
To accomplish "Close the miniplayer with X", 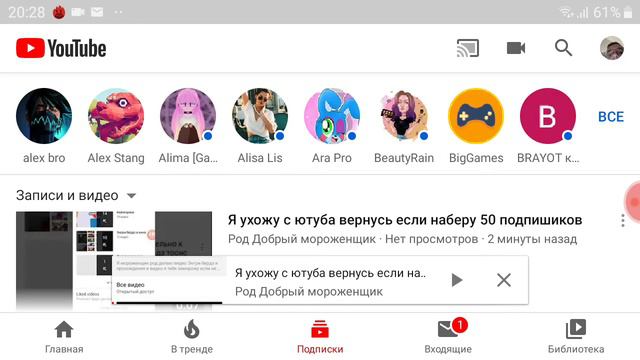I will [x=504, y=280].
